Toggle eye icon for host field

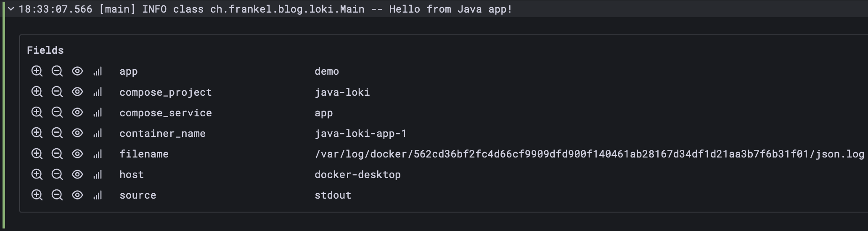(x=77, y=174)
